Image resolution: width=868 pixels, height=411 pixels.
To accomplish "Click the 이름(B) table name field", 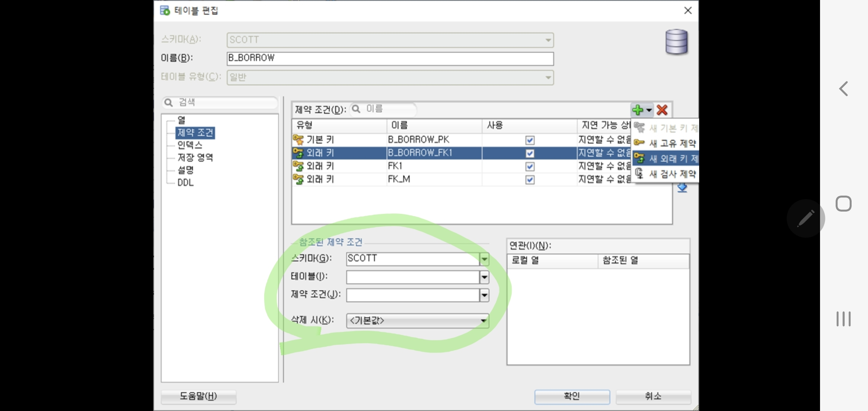I will pyautogui.click(x=389, y=58).
